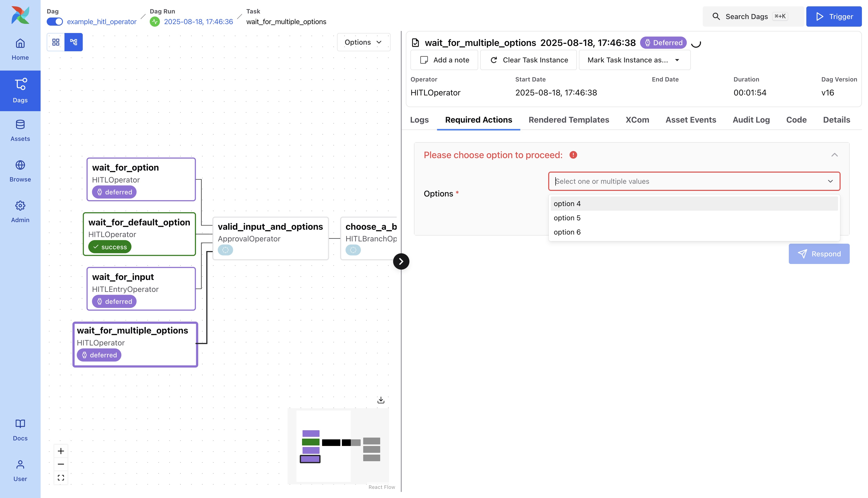Fit the graph to view
Viewport: 868px width, 498px height.
pos(61,477)
